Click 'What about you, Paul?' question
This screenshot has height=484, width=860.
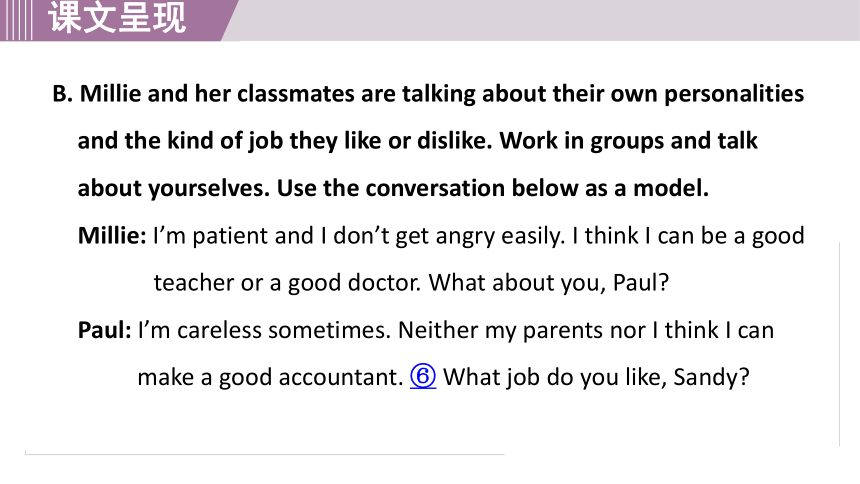click(548, 283)
